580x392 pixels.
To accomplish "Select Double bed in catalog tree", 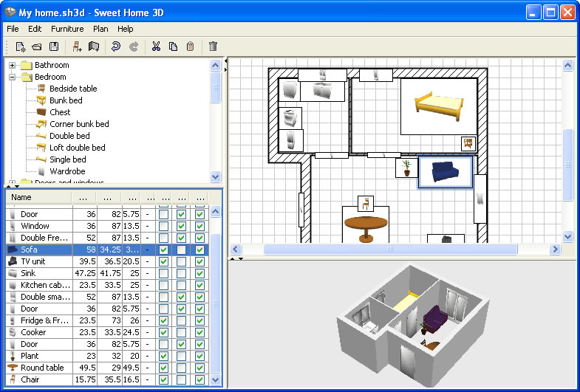I will pyautogui.click(x=69, y=136).
